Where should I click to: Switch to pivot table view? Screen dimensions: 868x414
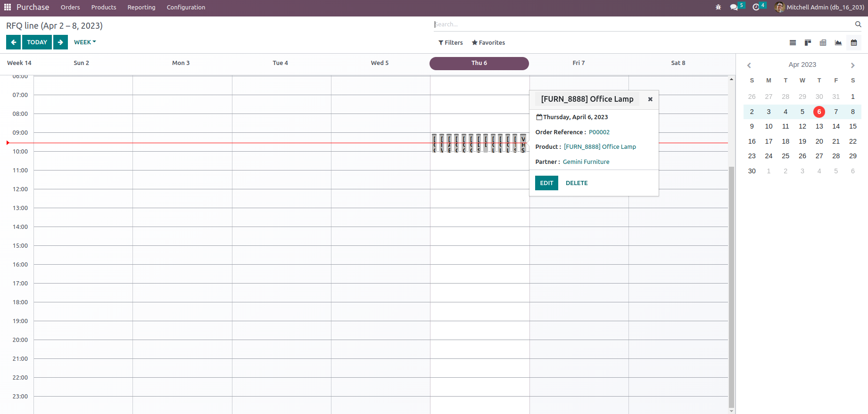[x=823, y=43]
